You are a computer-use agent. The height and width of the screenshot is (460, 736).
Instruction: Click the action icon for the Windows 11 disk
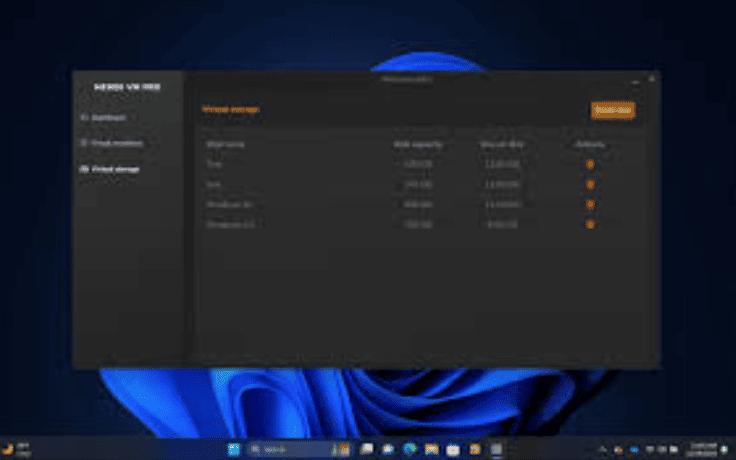[590, 224]
